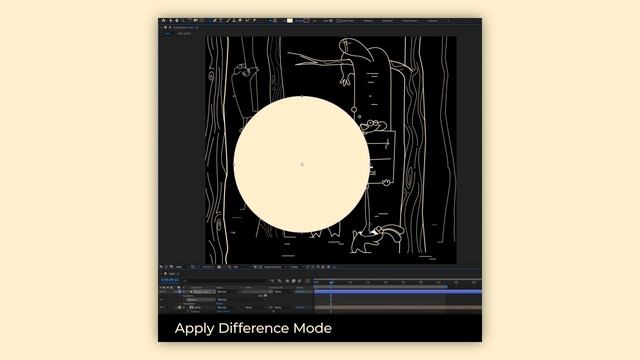Collapse the bottom layer's twirl arrow
Screen dimensions: 640x360
[x=184, y=307]
